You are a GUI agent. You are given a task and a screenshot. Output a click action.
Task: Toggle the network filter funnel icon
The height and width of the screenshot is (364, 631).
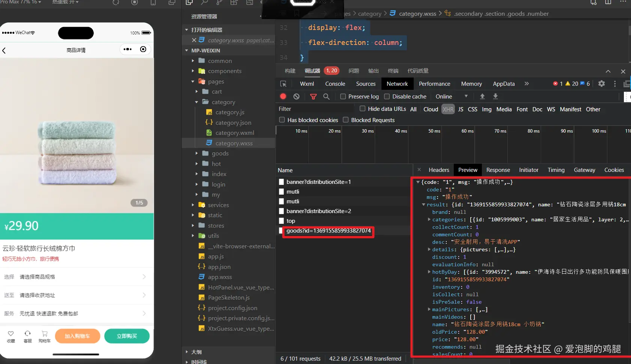[313, 97]
